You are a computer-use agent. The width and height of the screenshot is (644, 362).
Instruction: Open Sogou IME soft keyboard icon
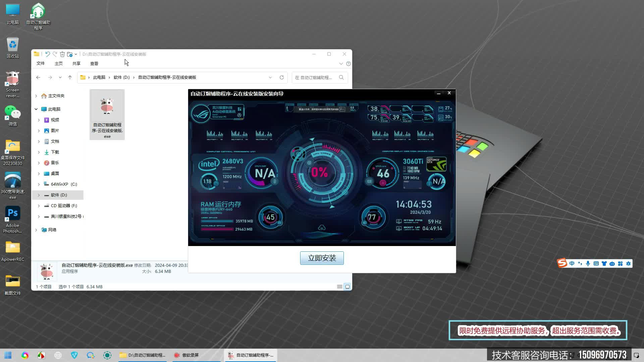(596, 263)
